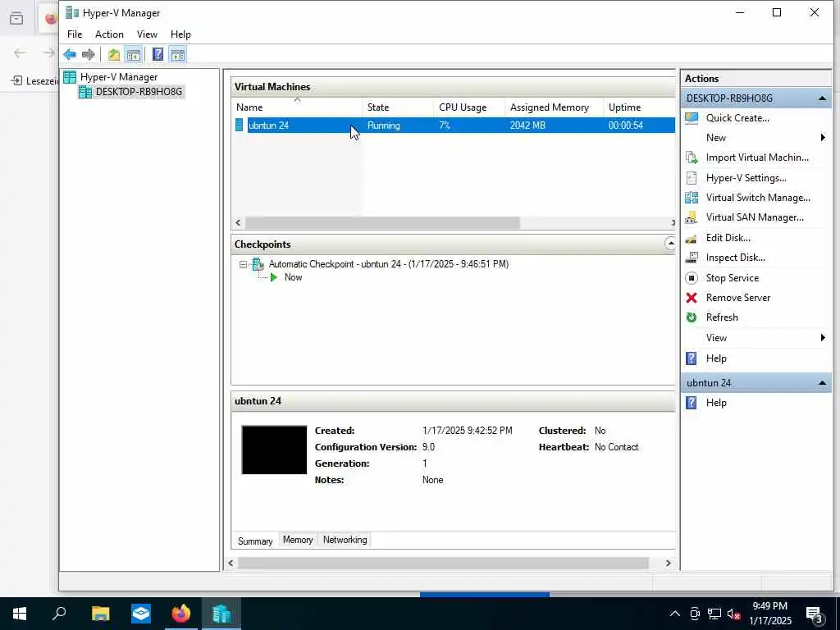Click the Hyper-V Settings icon

click(x=692, y=178)
